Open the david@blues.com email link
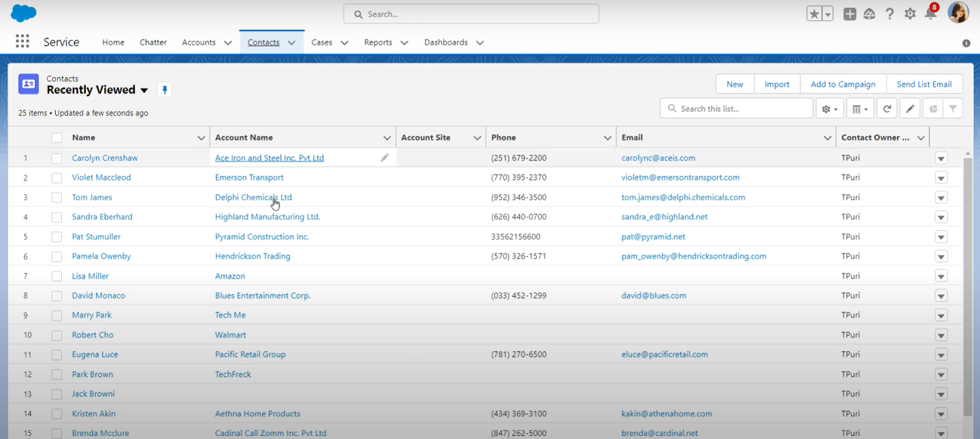 [x=654, y=295]
